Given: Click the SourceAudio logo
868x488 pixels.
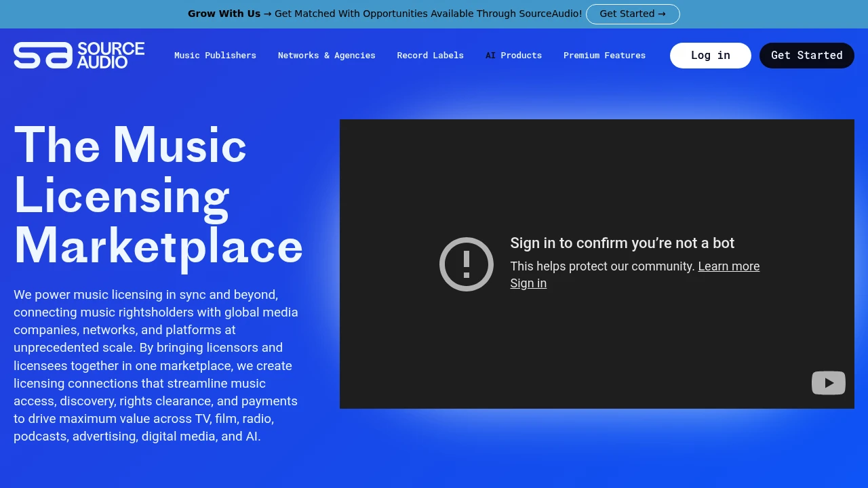Looking at the screenshot, I should coord(79,55).
